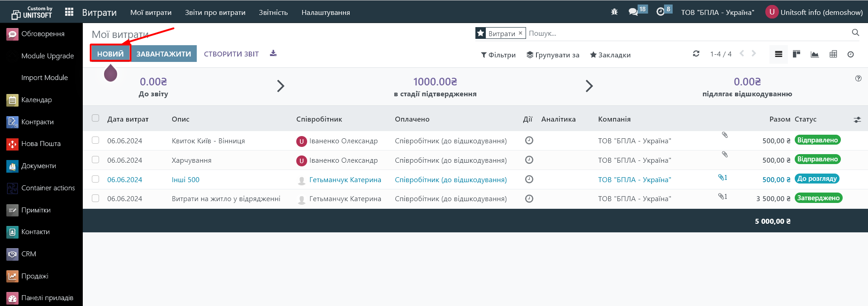Switch to graph view icon

(x=815, y=54)
